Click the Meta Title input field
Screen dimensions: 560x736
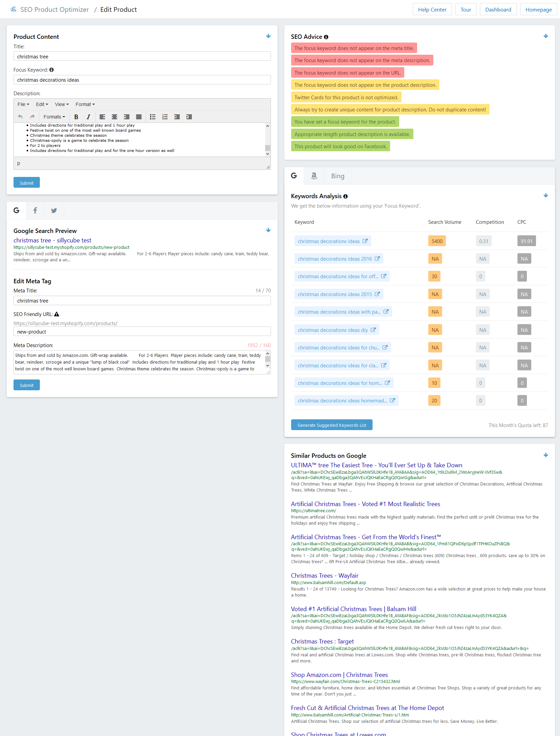(142, 301)
